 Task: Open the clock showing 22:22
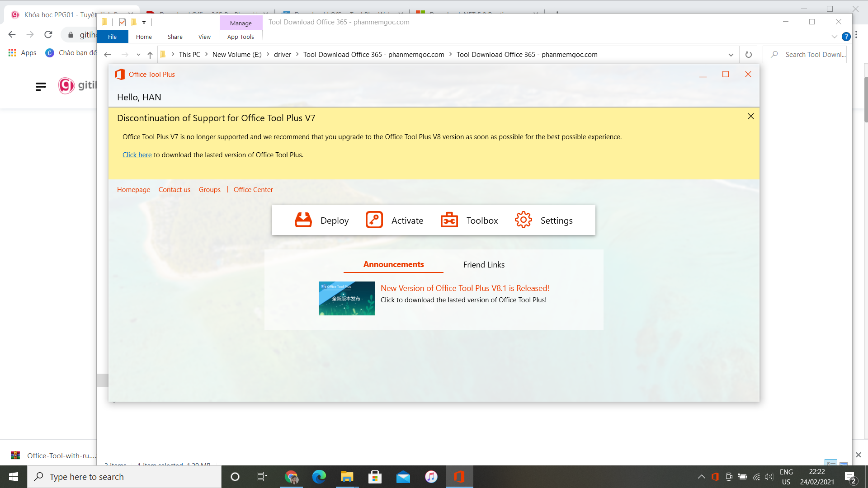pos(817,477)
